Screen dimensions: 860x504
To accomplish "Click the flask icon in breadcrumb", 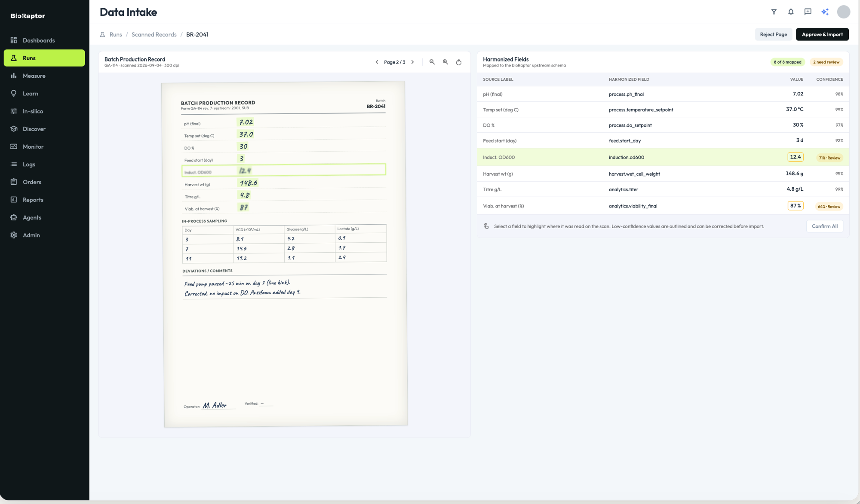I will (102, 34).
